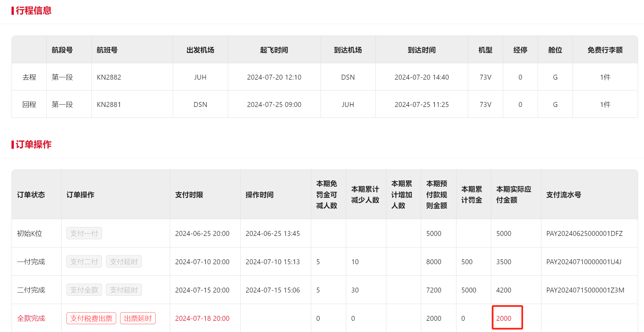The image size is (644, 332).
Task: Click the 支付流水号 column header
Action: (x=563, y=194)
